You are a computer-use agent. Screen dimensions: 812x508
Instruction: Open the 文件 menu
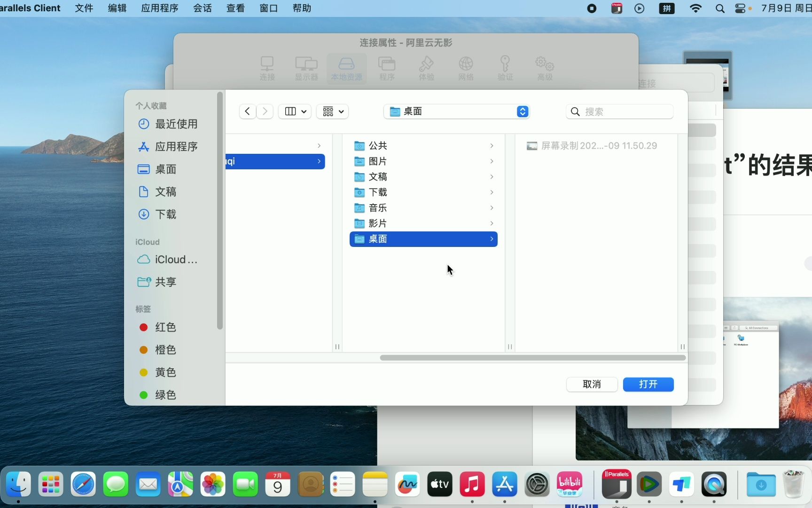click(x=84, y=8)
